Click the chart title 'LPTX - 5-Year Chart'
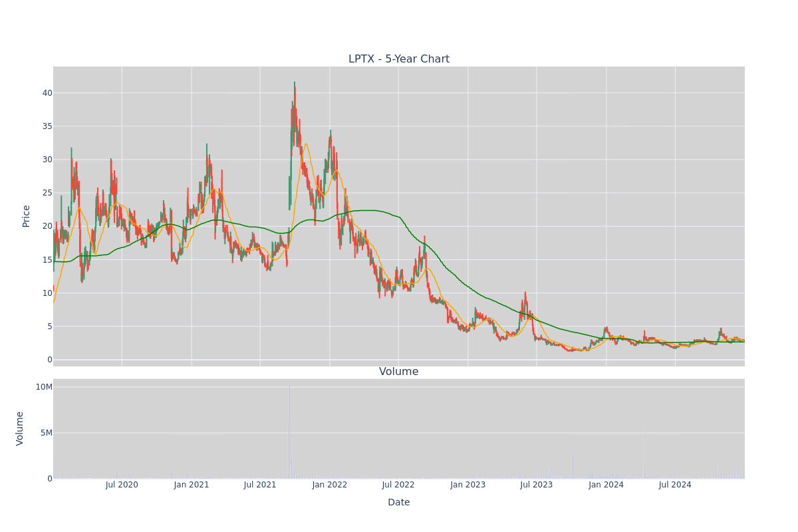The height and width of the screenshot is (532, 798). tap(399, 59)
